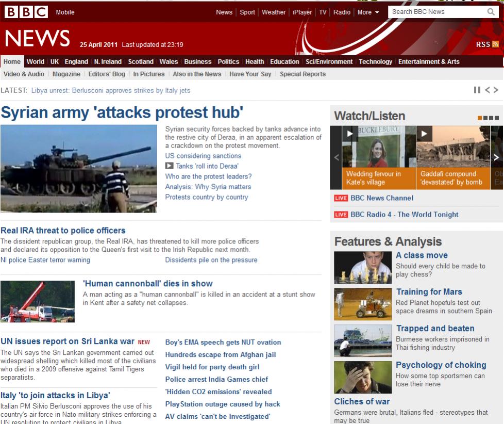The width and height of the screenshot is (504, 424).
Task: Open Hundreds escape from Afghan jail story
Action: click(x=221, y=354)
